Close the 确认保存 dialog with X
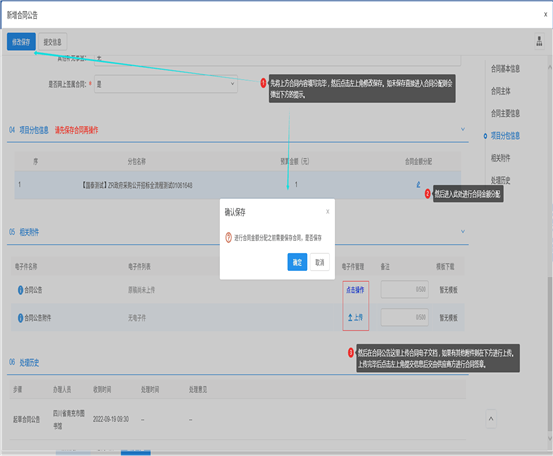Viewport: 553px width, 456px height. 327,212
